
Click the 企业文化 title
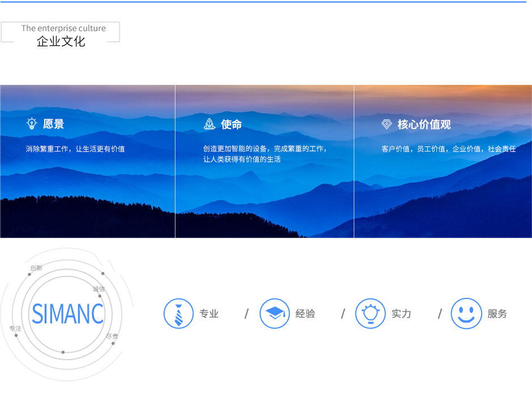click(x=61, y=41)
